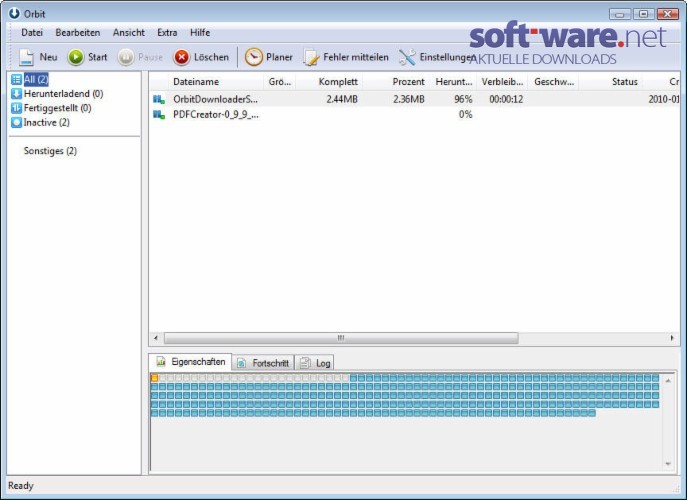Click the right arrow of horizontal scrollbar
This screenshot has width=687, height=500.
[x=672, y=338]
